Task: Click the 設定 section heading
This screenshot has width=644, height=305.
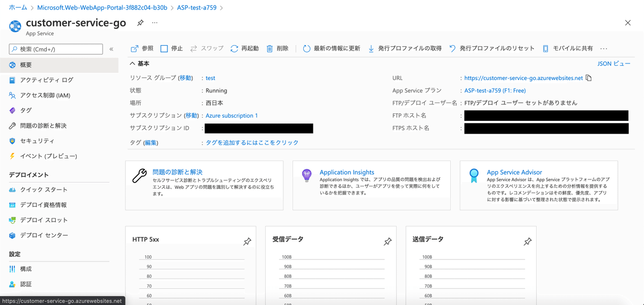Action: 14,254
